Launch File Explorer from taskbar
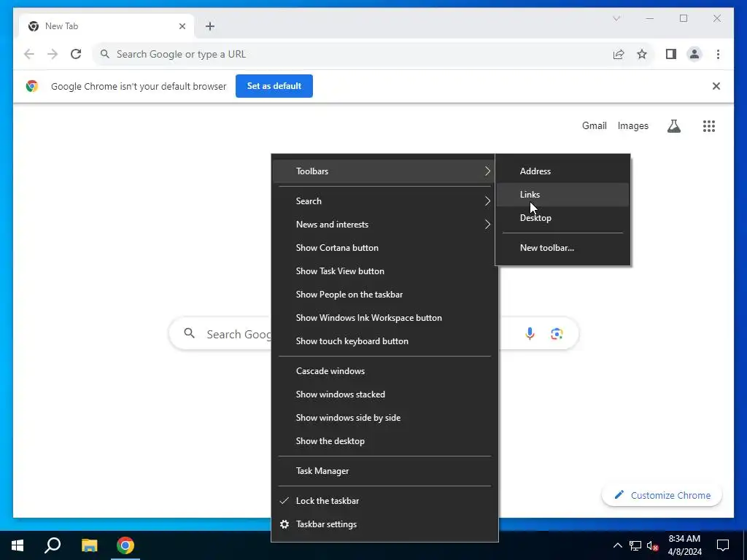Viewport: 747px width, 560px height. 89,545
